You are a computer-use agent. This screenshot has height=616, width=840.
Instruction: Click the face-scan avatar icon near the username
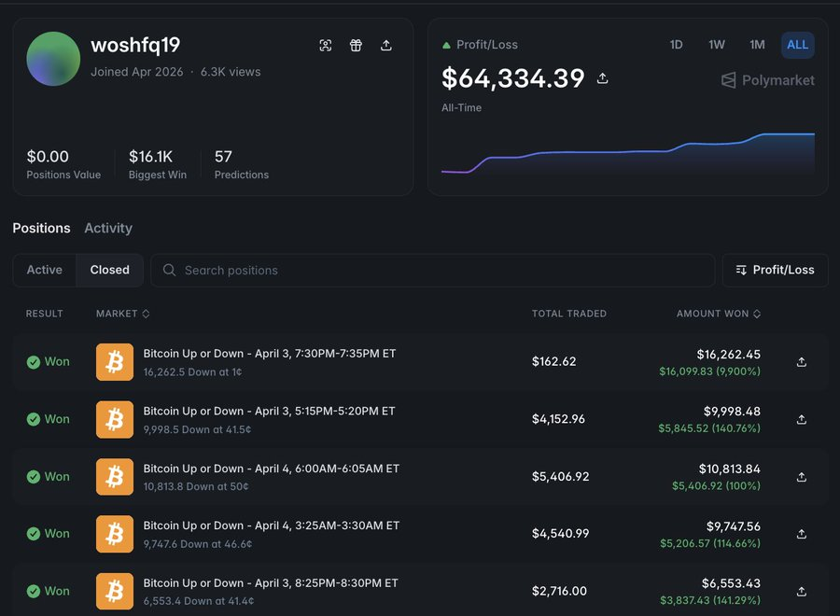click(x=326, y=45)
